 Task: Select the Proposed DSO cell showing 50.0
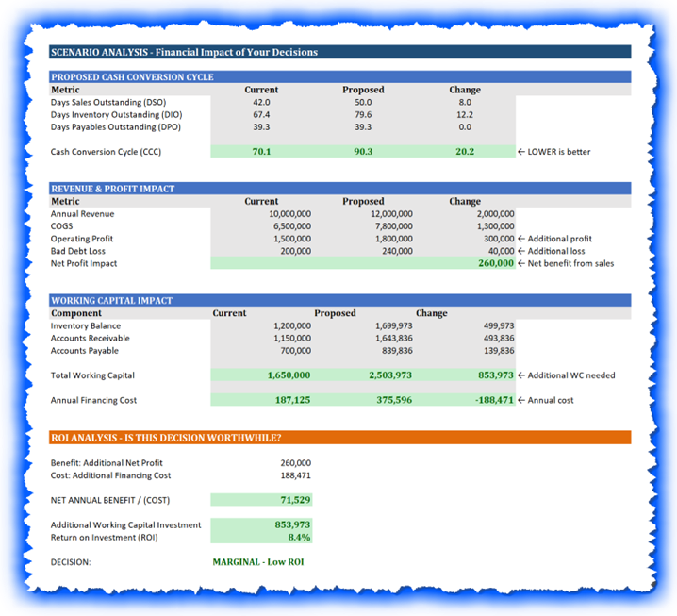(363, 102)
